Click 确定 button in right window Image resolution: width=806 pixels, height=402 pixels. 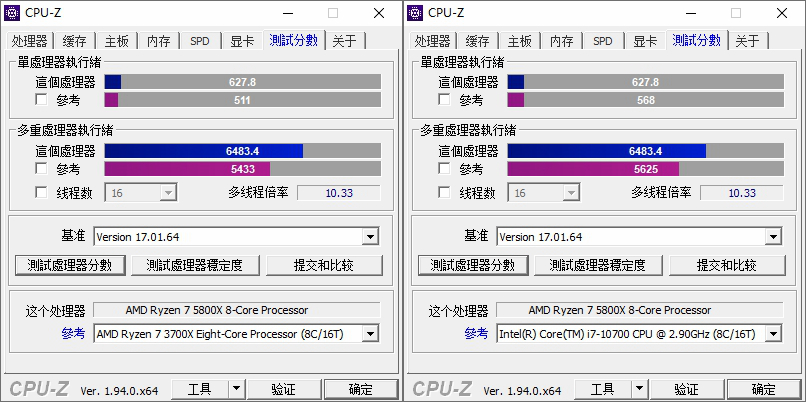tap(764, 389)
